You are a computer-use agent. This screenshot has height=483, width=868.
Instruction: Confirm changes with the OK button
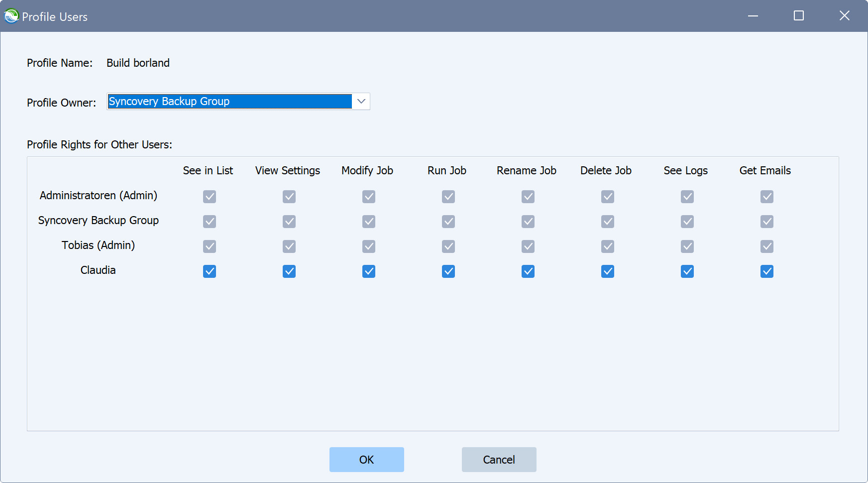(367, 459)
